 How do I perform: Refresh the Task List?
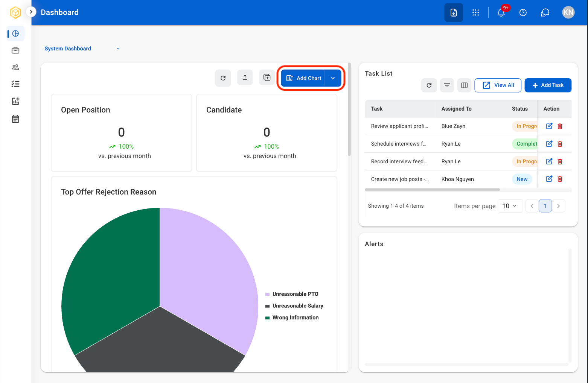(x=429, y=85)
